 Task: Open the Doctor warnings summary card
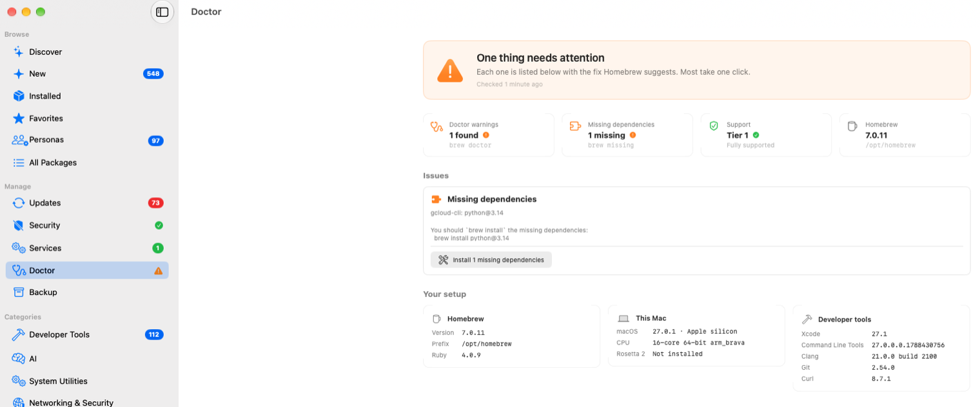click(489, 135)
